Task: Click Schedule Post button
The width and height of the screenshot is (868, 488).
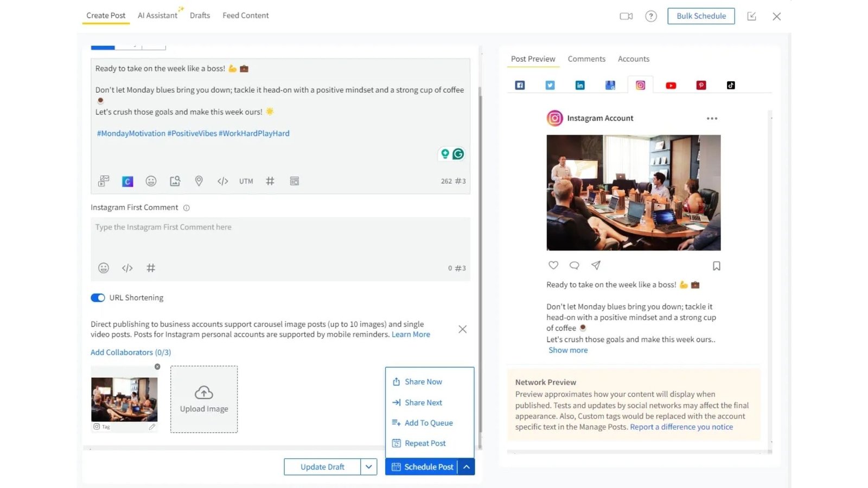Action: point(422,467)
